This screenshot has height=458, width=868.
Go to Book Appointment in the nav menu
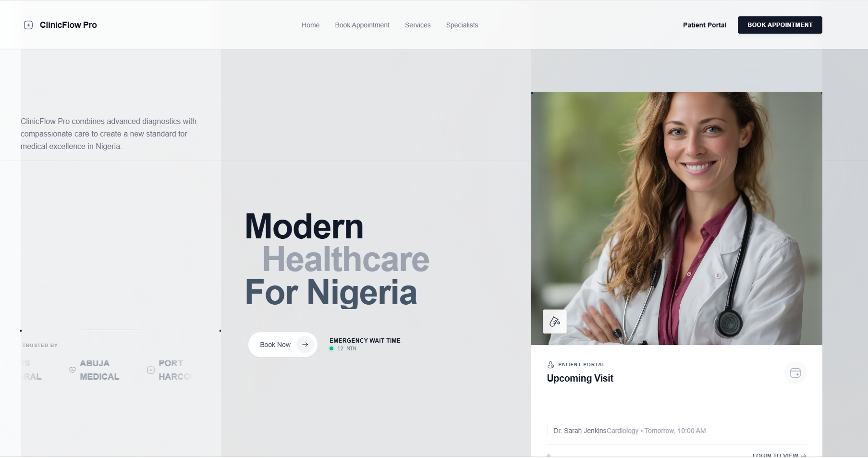(362, 25)
